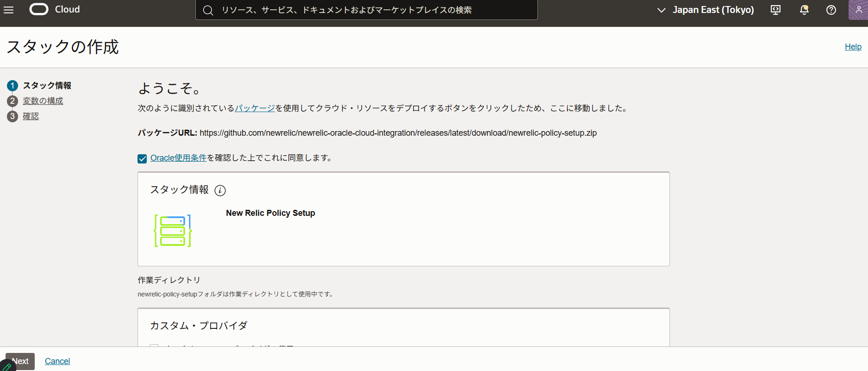Screen dimensions: 868x371
Task: Click the green pencil edit icon
Action: pyautogui.click(x=6, y=366)
